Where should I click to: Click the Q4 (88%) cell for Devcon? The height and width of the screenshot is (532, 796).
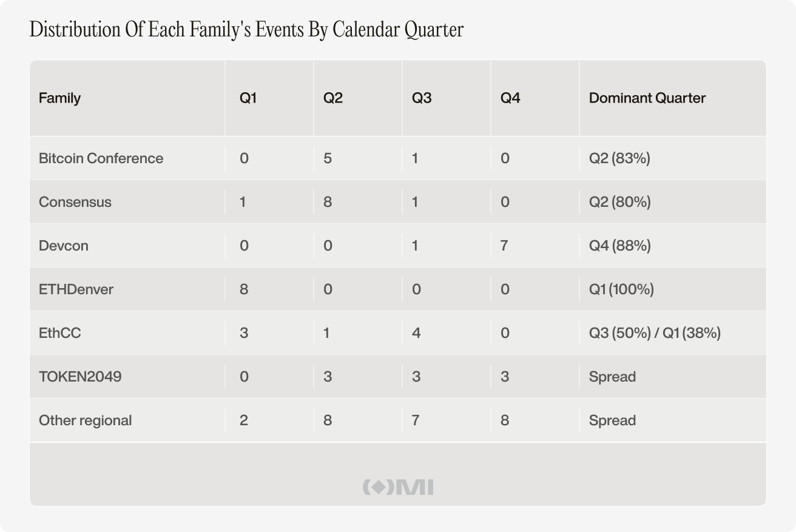(619, 246)
